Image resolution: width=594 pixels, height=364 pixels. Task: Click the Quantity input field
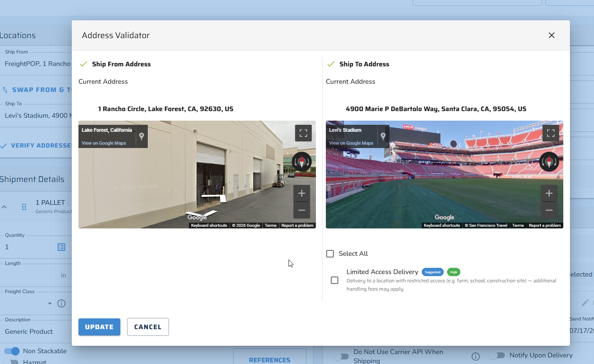coord(29,247)
